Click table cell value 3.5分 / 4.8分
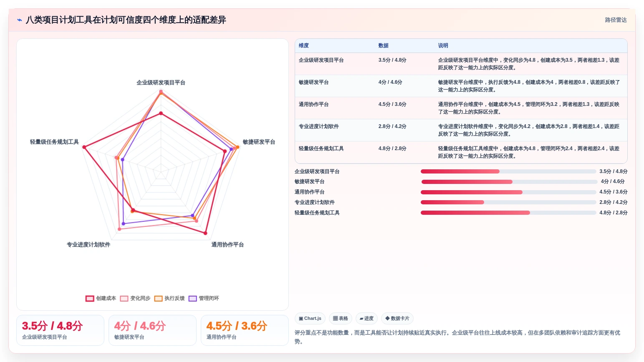The width and height of the screenshot is (644, 362). 392,60
